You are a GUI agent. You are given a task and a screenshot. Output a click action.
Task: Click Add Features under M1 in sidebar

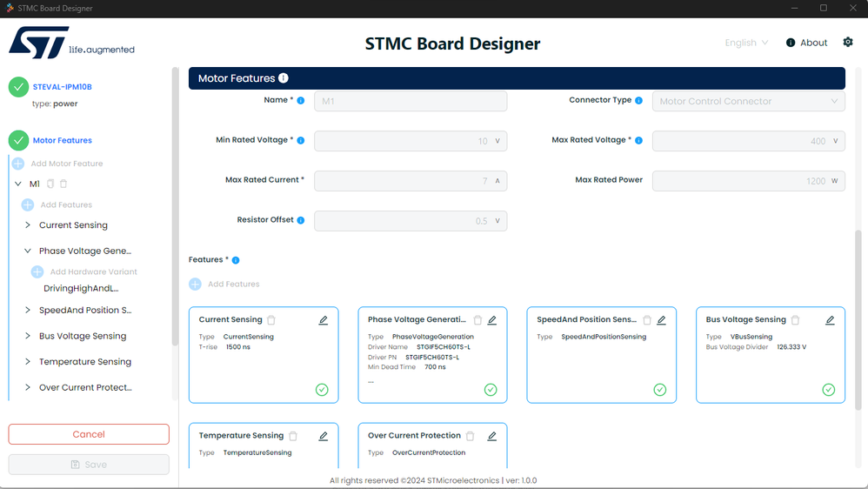point(57,204)
